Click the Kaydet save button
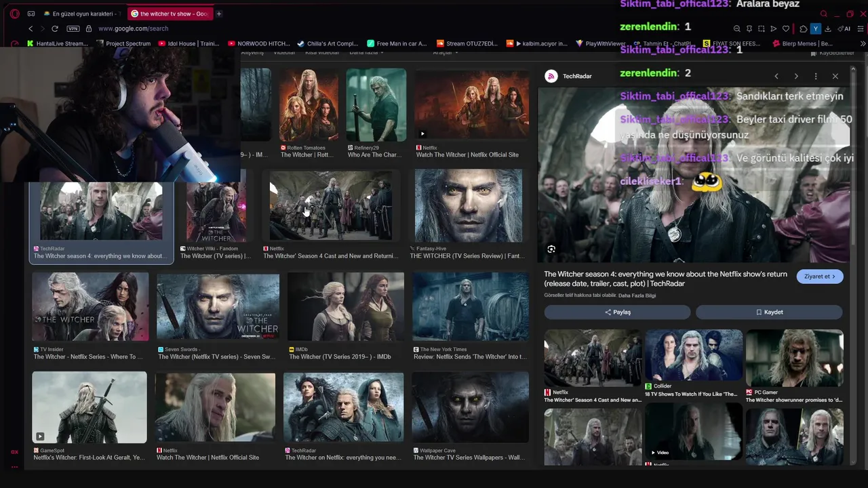This screenshot has height=488, width=868. click(x=770, y=312)
